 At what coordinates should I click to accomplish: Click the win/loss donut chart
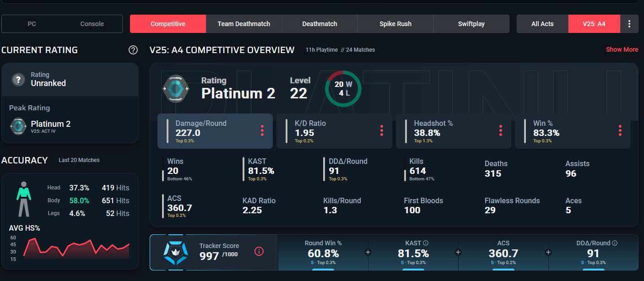pyautogui.click(x=343, y=89)
